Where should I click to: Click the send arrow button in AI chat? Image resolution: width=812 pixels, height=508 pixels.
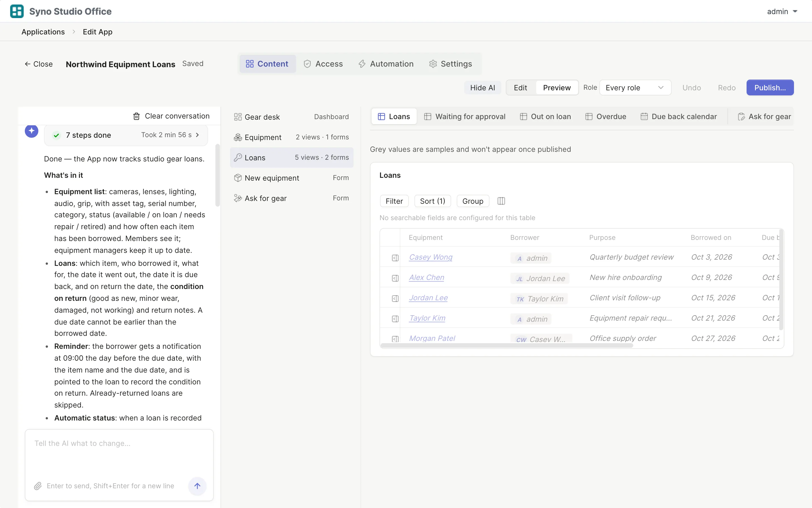click(197, 486)
